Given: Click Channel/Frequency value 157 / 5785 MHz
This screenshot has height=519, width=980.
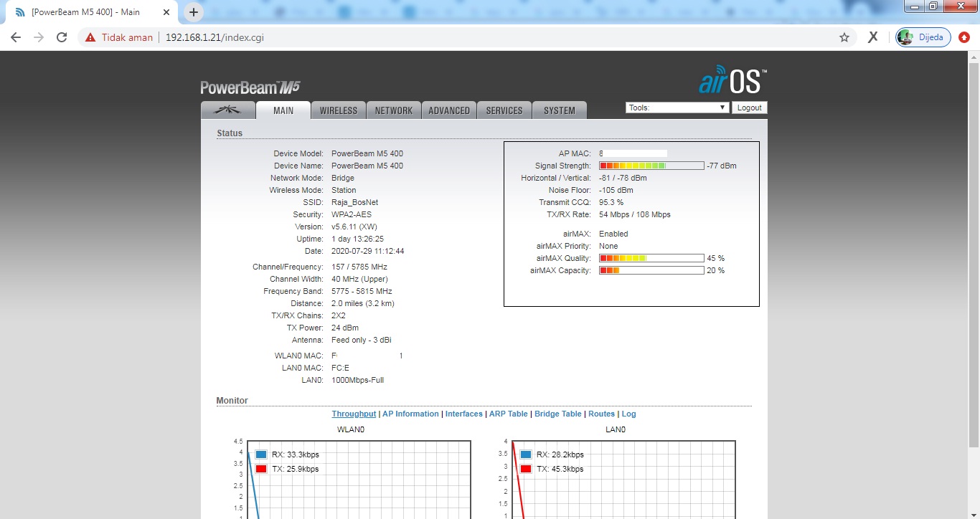Looking at the screenshot, I should pyautogui.click(x=359, y=267).
